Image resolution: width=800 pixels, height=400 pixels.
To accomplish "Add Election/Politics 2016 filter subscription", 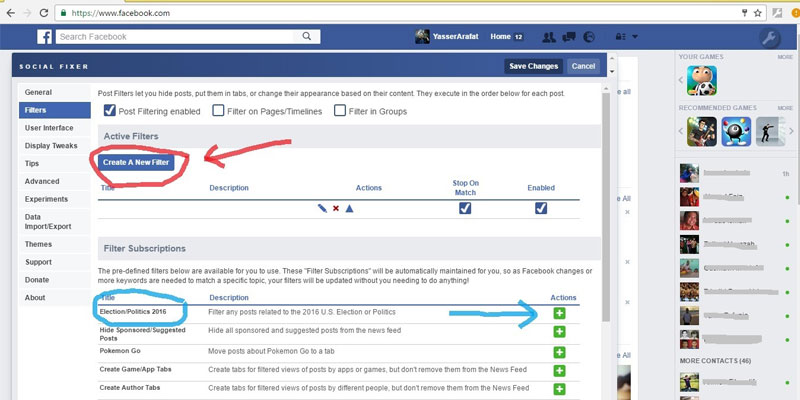I will 559,313.
